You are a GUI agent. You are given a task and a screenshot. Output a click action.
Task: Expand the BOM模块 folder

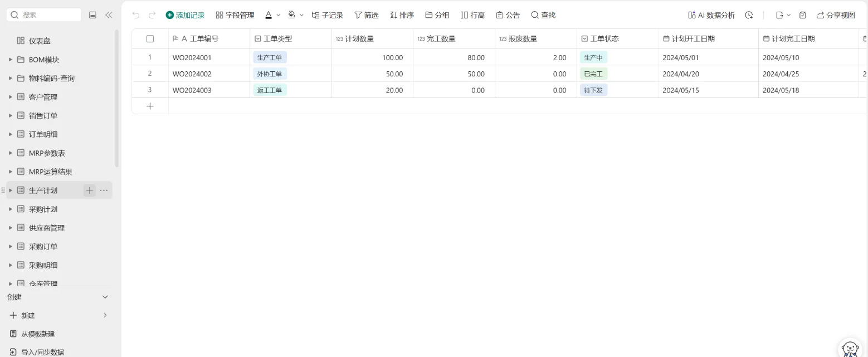click(x=10, y=60)
